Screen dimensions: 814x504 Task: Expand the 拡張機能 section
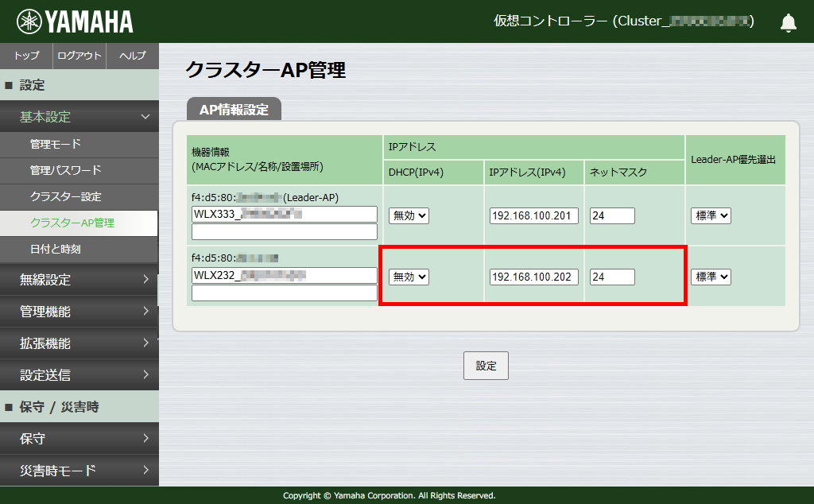coord(79,343)
